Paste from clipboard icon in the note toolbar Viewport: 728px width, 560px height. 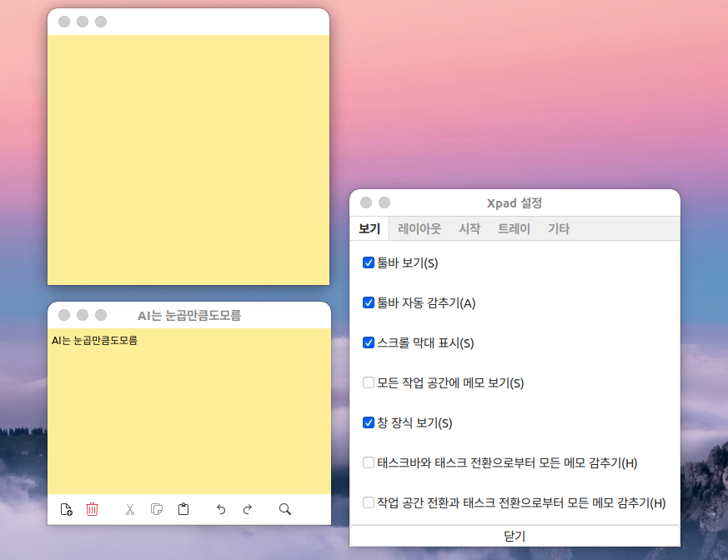tap(183, 509)
